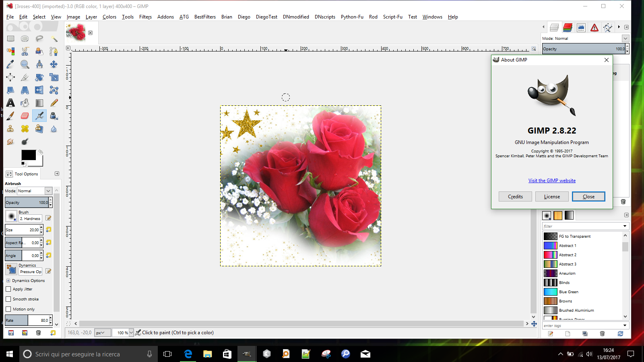Enable the Motion only checkbox
644x362 pixels.
click(x=8, y=309)
